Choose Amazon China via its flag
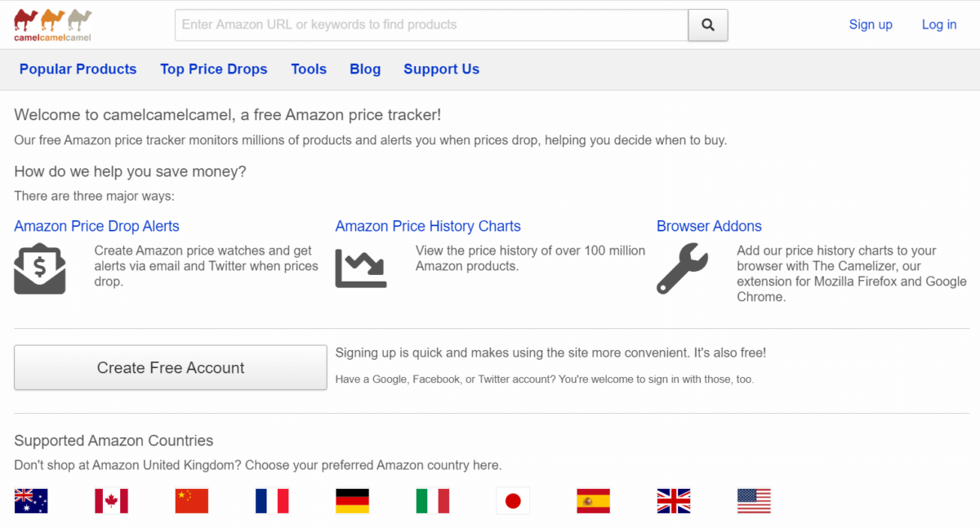 191,501
